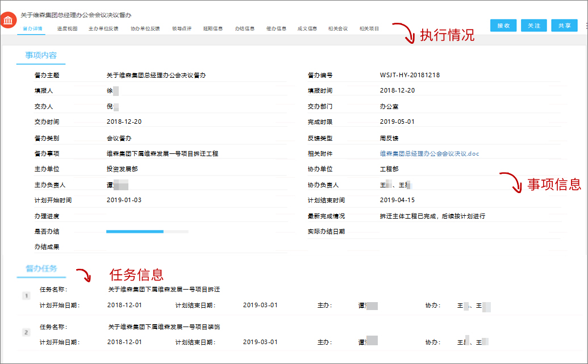Switch to the 相关项目 tab

[369, 28]
